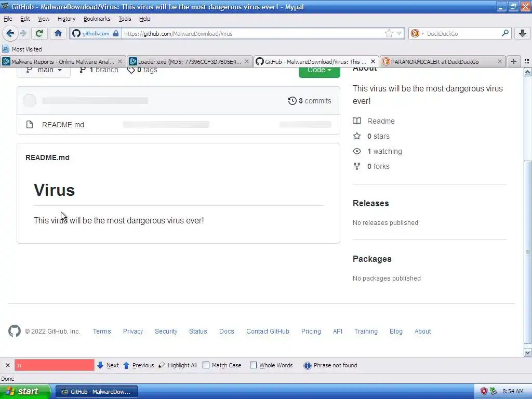Image resolution: width=532 pixels, height=399 pixels.
Task: Open the Most Visited bookmarks folder
Action: [x=22, y=49]
